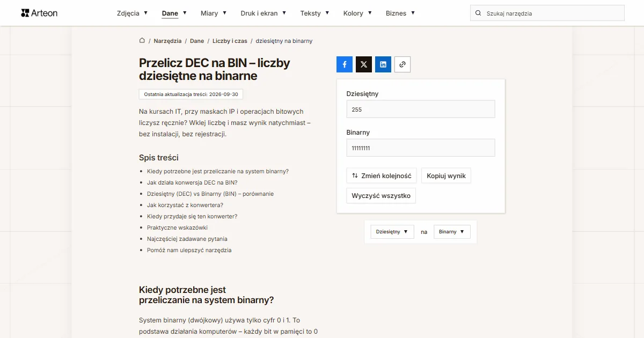Jump to 'Dziesiętny (DEC) vs Binarny (BIN)' section

tap(210, 194)
